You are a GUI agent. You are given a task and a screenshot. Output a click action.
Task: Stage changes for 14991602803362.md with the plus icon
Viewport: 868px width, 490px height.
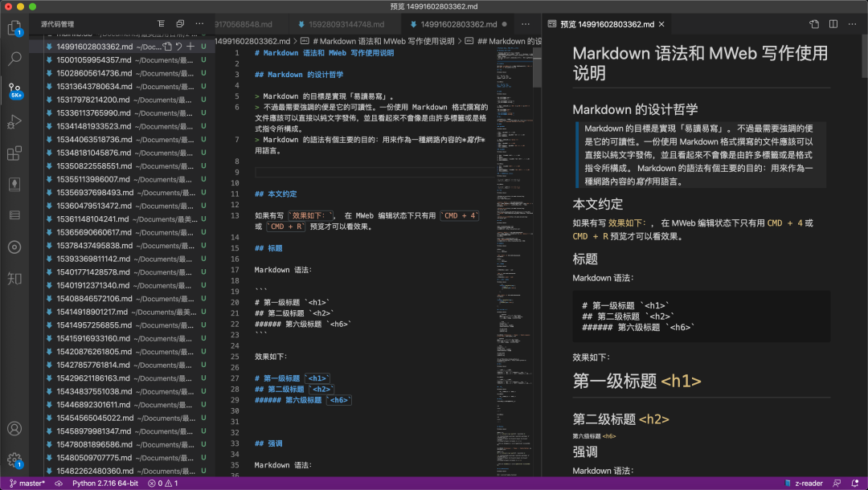coord(190,47)
